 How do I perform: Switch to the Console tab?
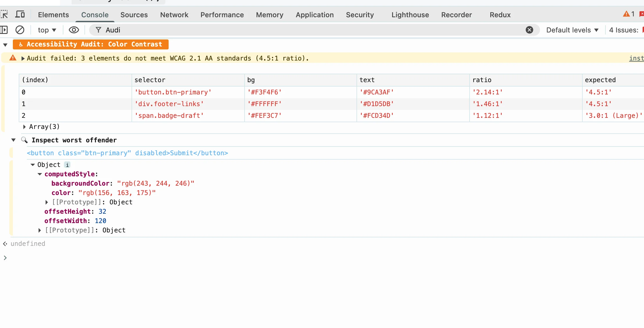[95, 15]
